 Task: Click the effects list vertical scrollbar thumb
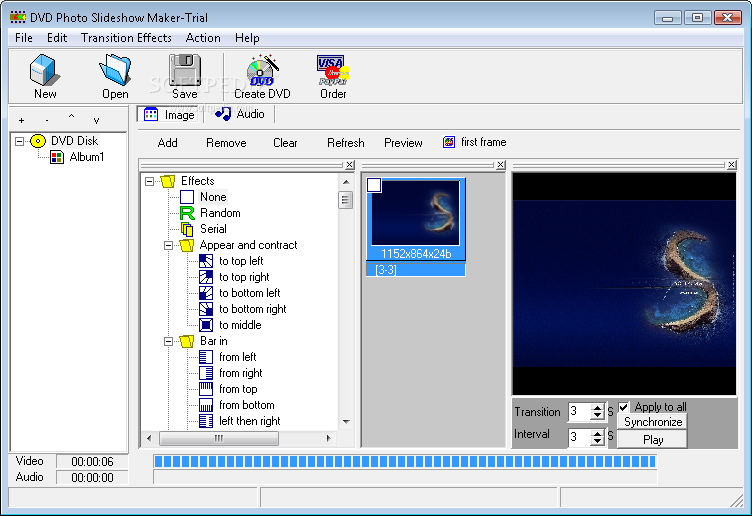point(345,199)
